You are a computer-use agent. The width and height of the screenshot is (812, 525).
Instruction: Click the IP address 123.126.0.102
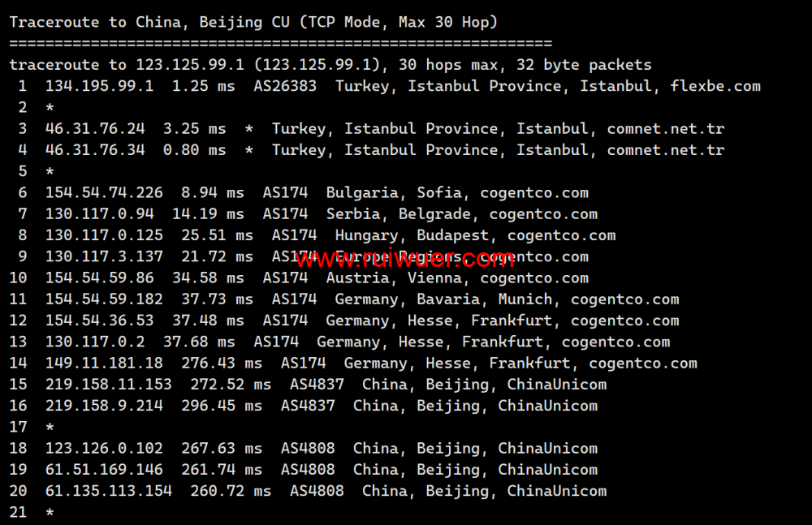tap(104, 449)
